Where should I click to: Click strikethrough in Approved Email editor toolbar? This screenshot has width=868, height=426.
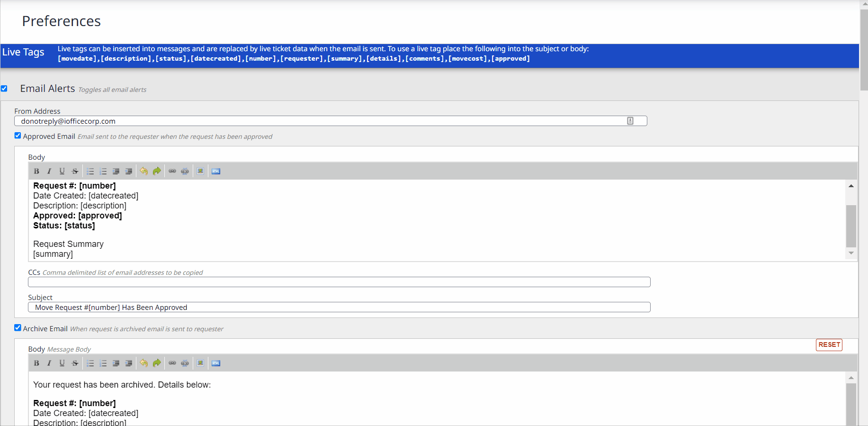[x=75, y=172]
